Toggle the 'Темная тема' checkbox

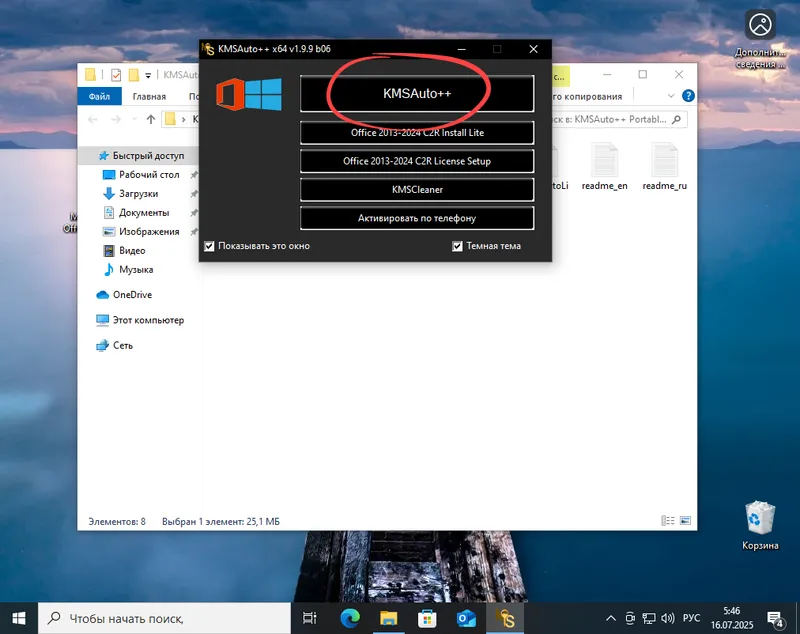click(x=456, y=245)
